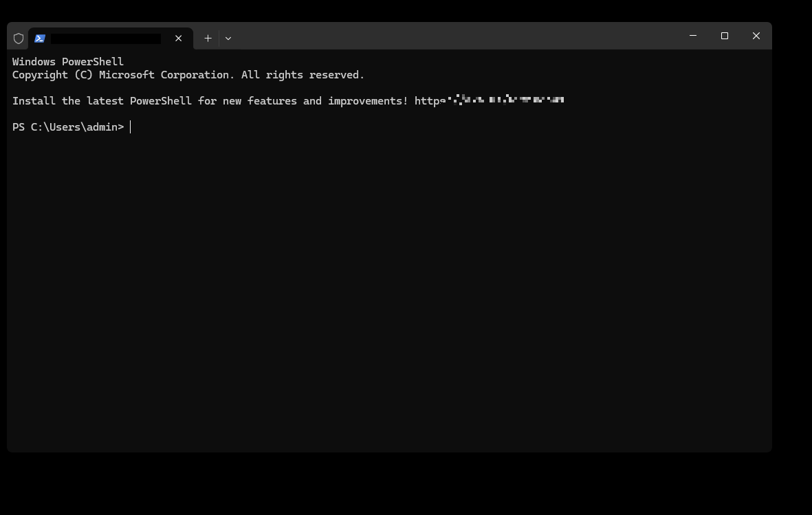The height and width of the screenshot is (515, 812).
Task: Close the Windows Terminal window
Action: pos(756,36)
